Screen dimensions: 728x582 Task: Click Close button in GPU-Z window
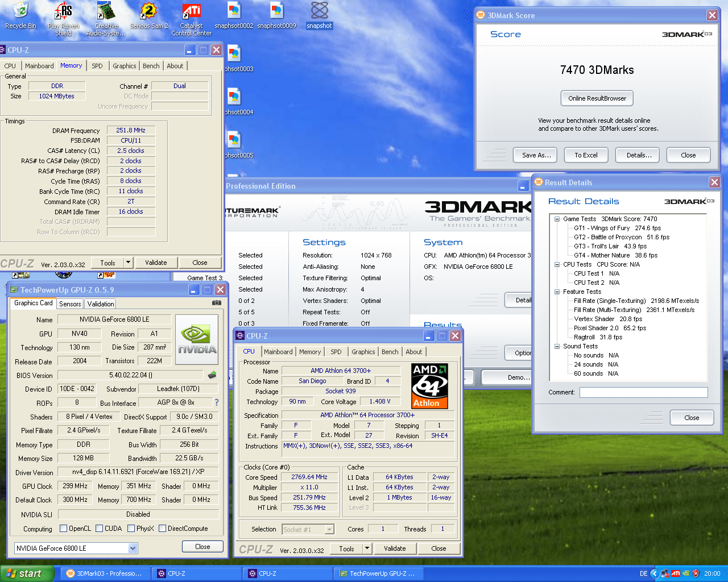(x=202, y=547)
